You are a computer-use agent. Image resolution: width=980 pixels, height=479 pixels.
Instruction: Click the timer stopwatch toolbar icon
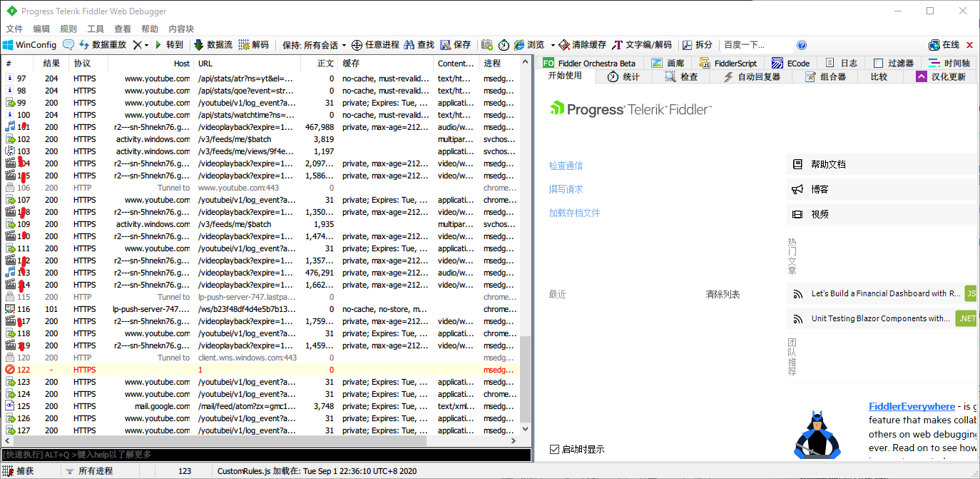(504, 44)
